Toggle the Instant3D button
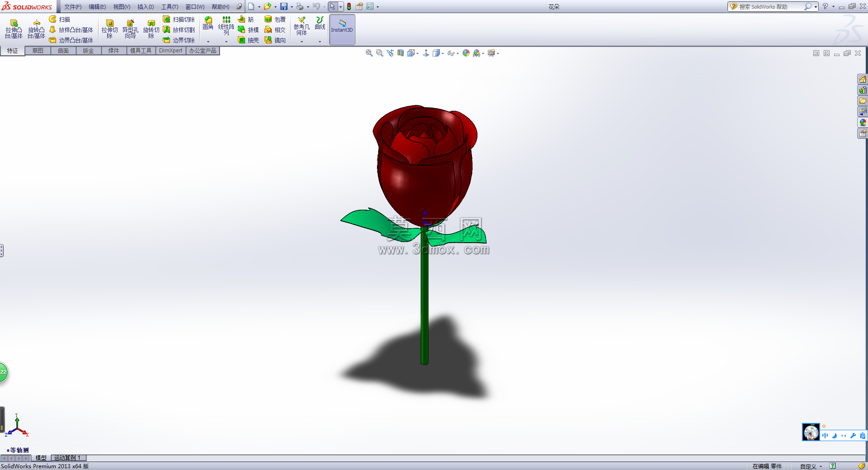This screenshot has height=470, width=868. click(x=342, y=29)
